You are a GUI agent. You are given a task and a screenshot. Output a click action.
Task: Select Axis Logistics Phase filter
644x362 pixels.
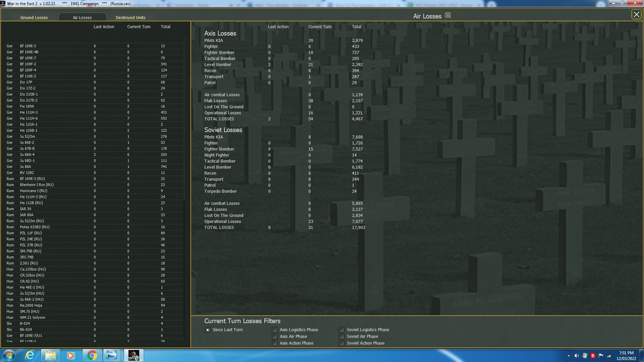(275, 330)
